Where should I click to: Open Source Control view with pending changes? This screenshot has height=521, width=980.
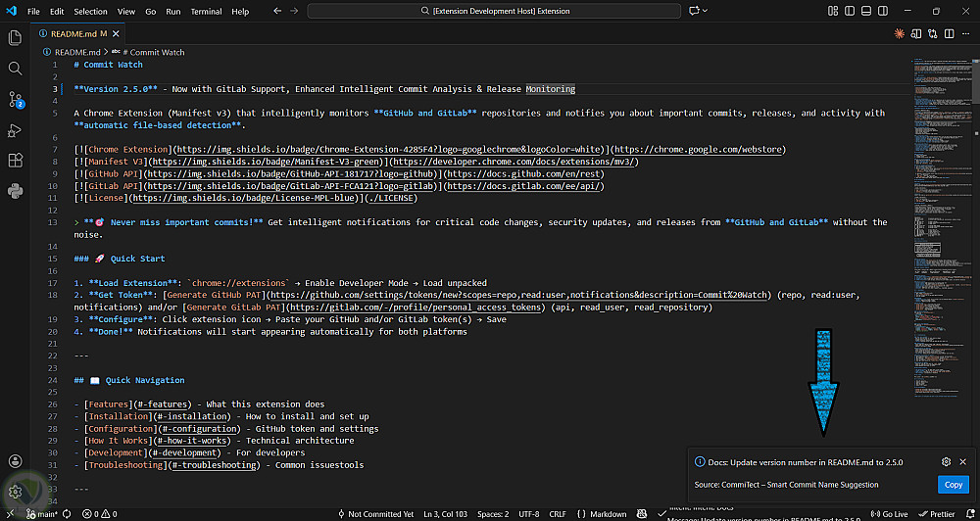tap(15, 99)
